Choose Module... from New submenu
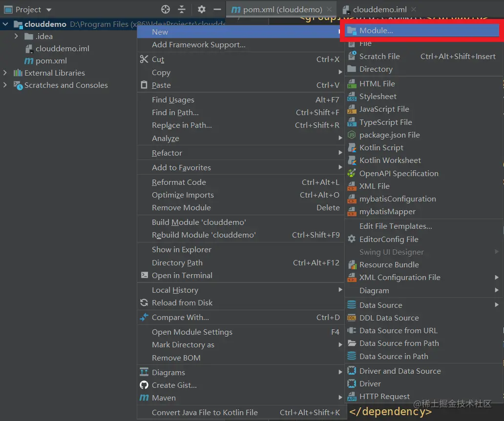 tap(422, 31)
